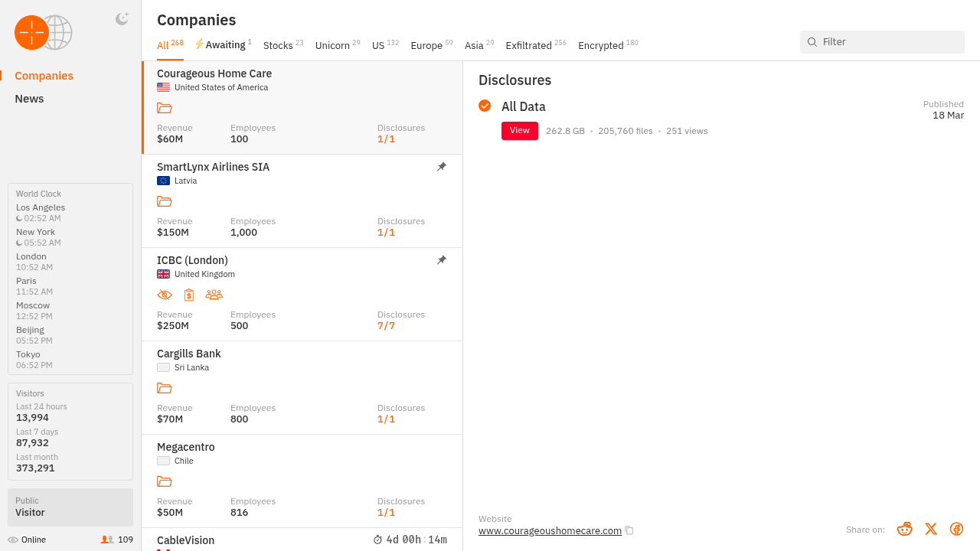Screen dimensions: 980x551
Task: Open Cargills Bank entry
Action: click(302, 388)
